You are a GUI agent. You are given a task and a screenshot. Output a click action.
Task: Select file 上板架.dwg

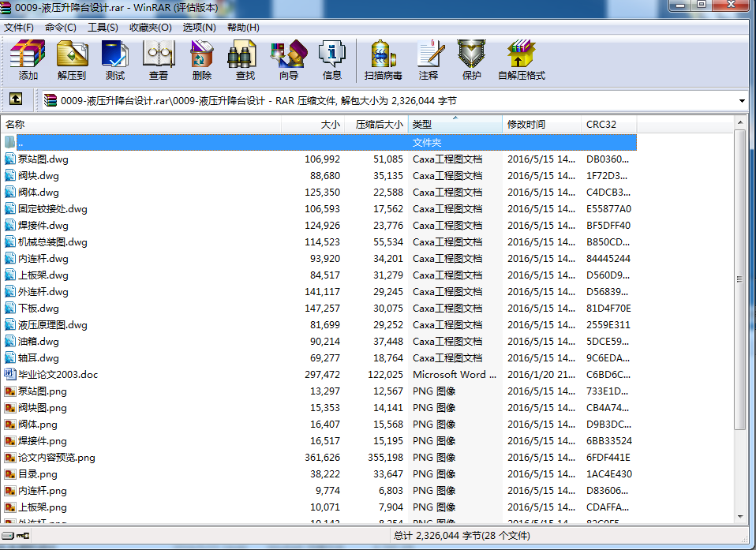tap(43, 275)
